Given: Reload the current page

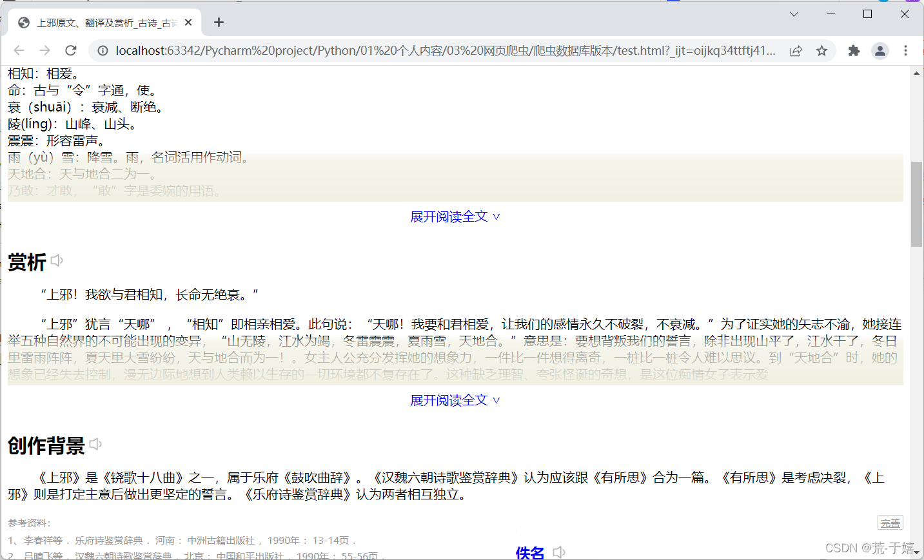Looking at the screenshot, I should [x=71, y=50].
